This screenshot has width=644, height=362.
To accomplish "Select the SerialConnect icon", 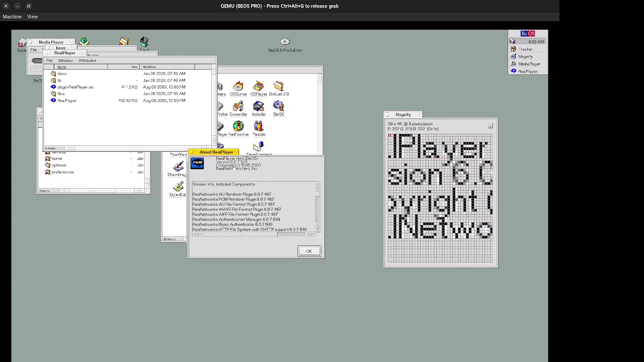I will click(x=259, y=147).
